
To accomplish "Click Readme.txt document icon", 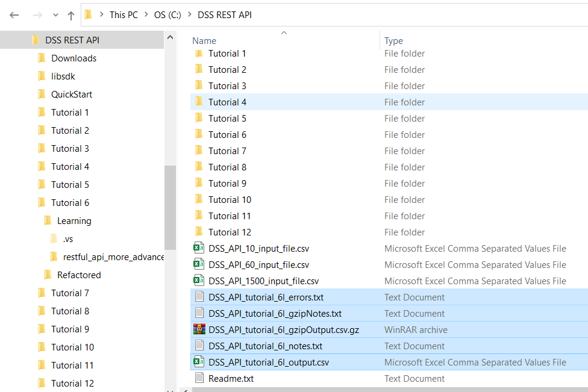I will [199, 378].
